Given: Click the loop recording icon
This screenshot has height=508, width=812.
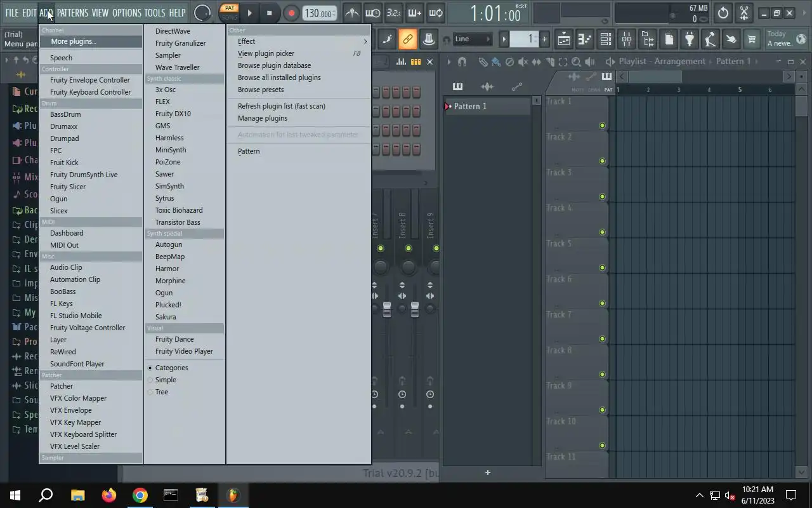Looking at the screenshot, I should (x=435, y=13).
